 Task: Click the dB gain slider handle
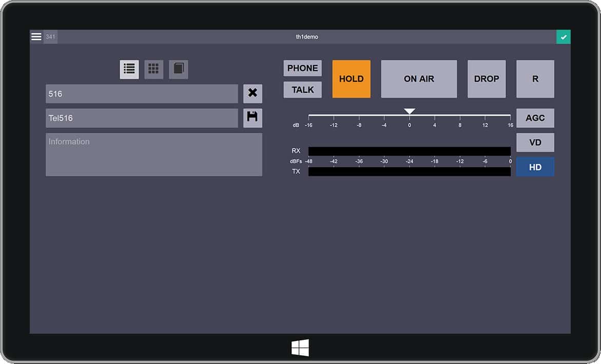pyautogui.click(x=409, y=111)
